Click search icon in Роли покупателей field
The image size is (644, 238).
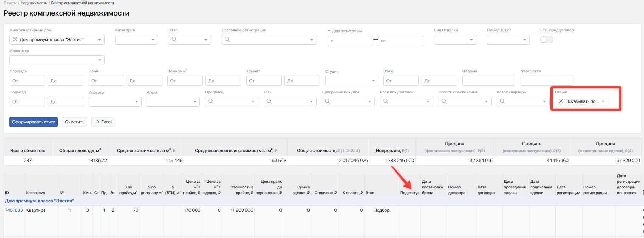(386, 101)
